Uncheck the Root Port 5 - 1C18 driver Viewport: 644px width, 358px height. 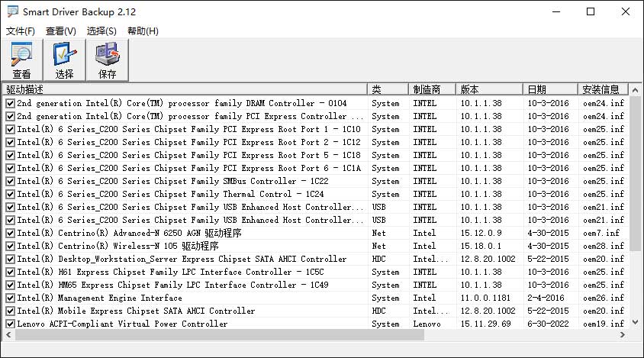[x=10, y=156]
